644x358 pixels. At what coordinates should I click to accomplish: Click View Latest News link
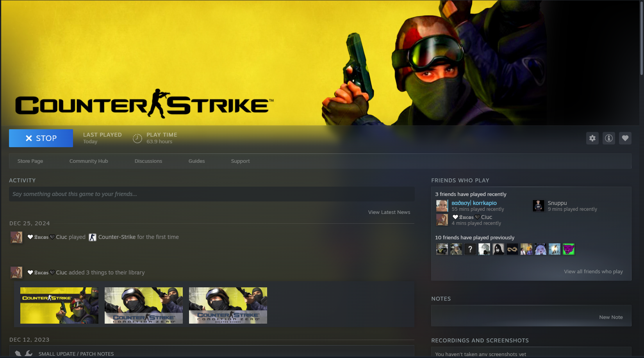(389, 212)
